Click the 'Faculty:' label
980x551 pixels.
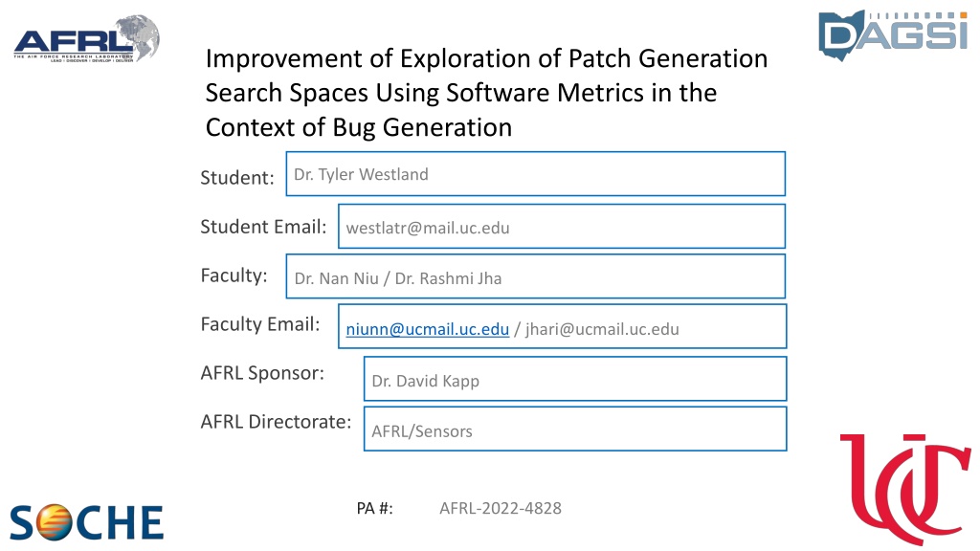(234, 275)
